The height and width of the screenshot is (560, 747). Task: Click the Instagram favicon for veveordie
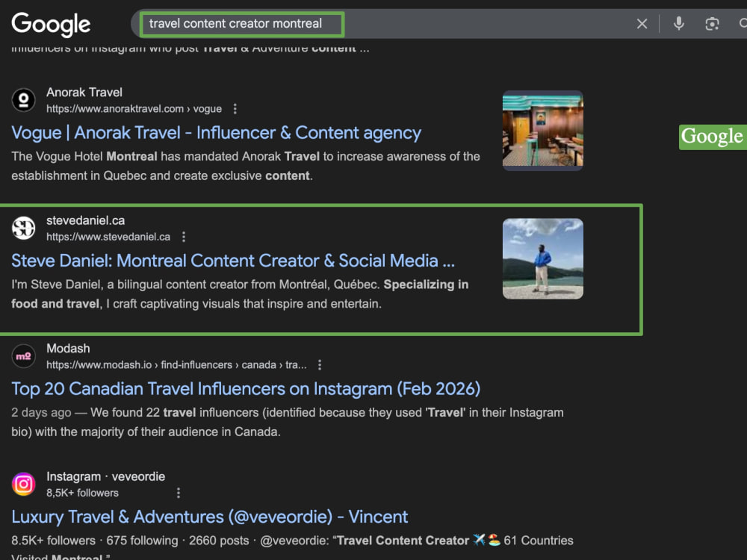tap(23, 485)
